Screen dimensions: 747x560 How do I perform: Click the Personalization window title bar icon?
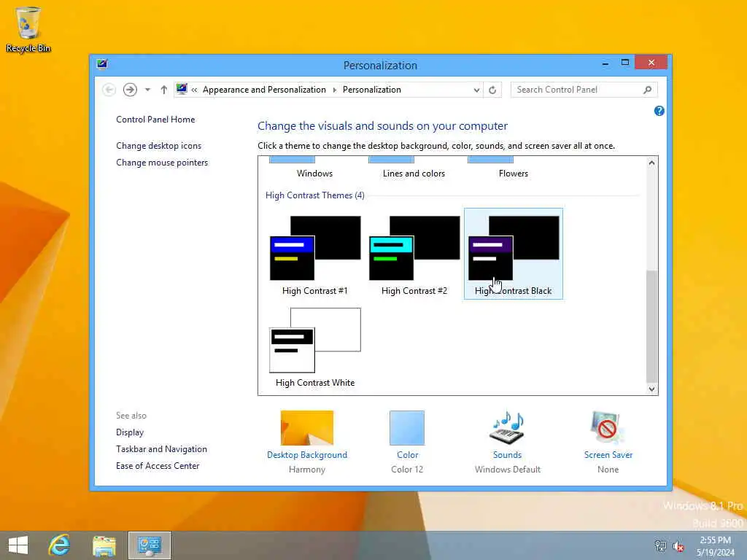[x=102, y=64]
